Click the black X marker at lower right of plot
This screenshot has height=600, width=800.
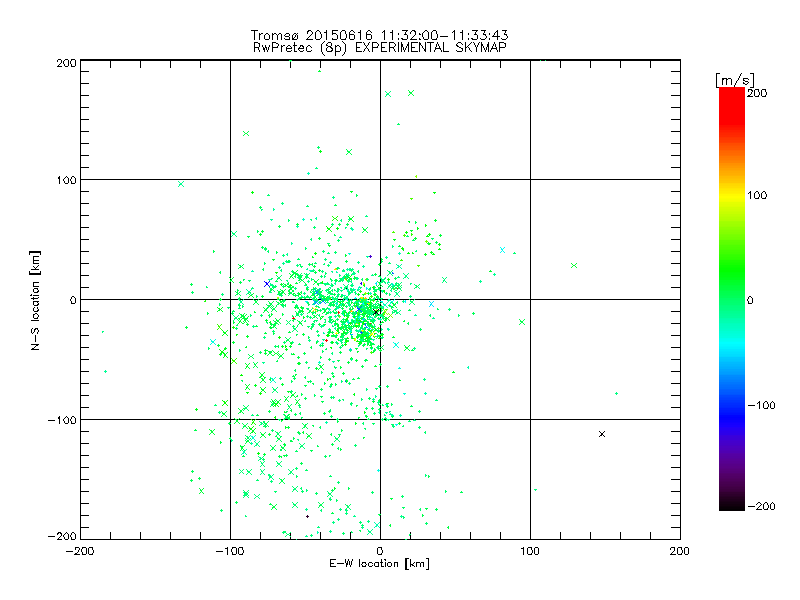point(602,434)
